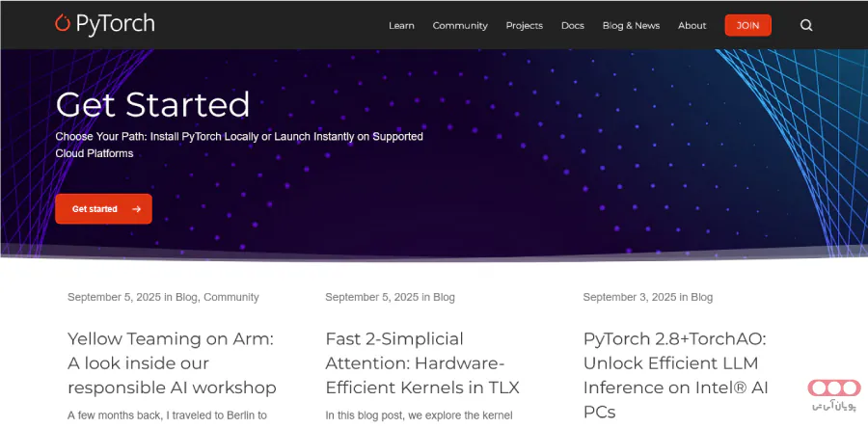Click the PyTorch wordmark in header
This screenshot has height=428, width=868.
[x=115, y=24]
